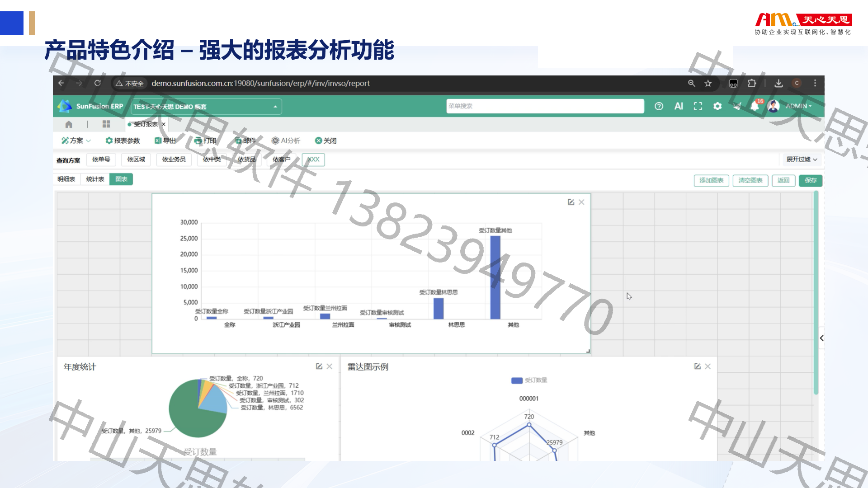Choose query scheme 依中类

pyautogui.click(x=212, y=160)
